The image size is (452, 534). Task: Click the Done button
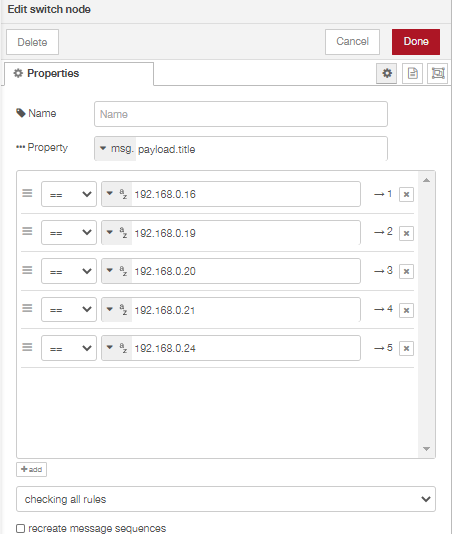(x=416, y=42)
